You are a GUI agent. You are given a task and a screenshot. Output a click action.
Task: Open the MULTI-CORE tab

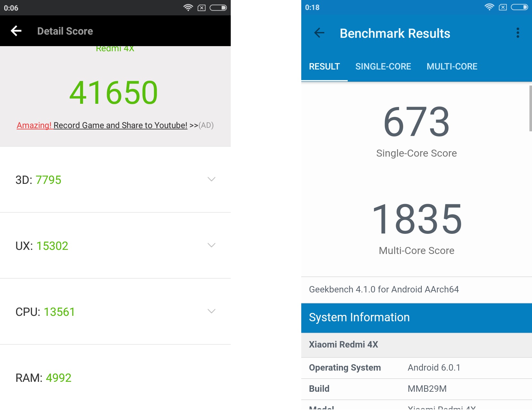click(x=452, y=66)
